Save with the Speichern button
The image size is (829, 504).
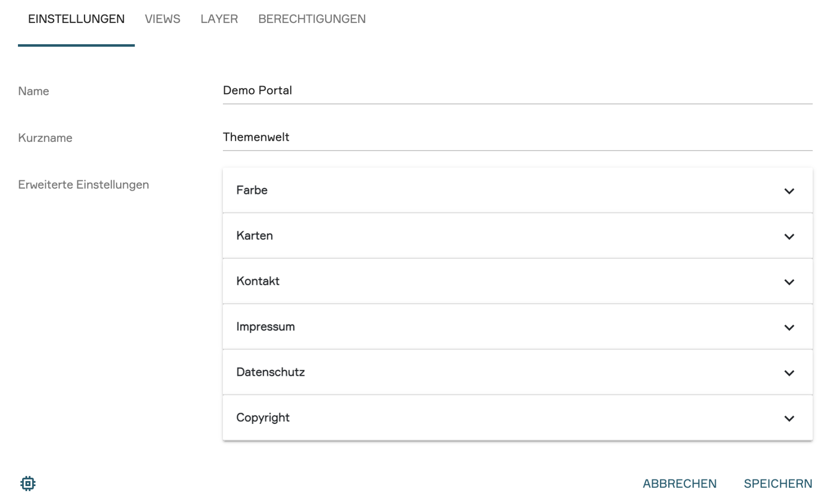click(x=778, y=484)
